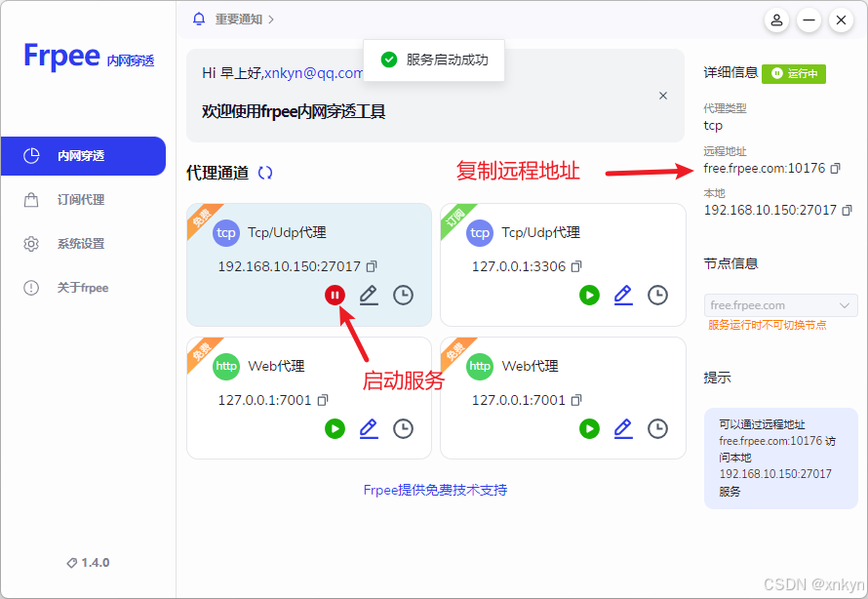868x599 pixels.
Task: Pause the 192.168.10.150:27017 tcp proxy
Action: [335, 295]
